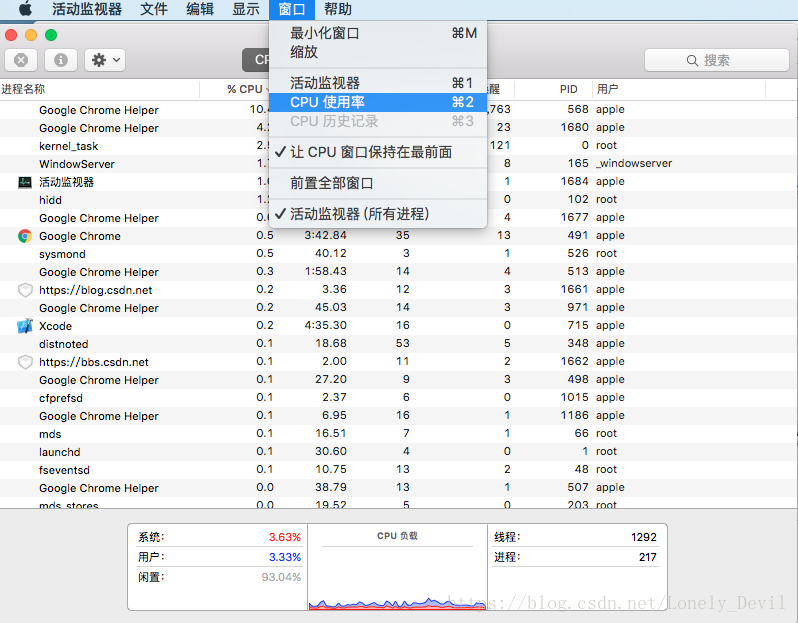This screenshot has height=623, width=798.
Task: Select checked 活动监视器 (所有进程) window entry
Action: click(x=378, y=214)
